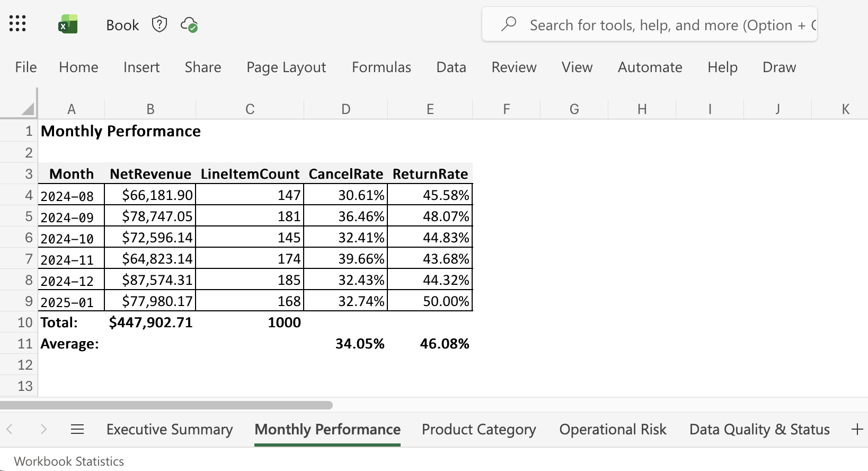Select the 1000 total count cell
This screenshot has width=868, height=471.
click(x=250, y=322)
